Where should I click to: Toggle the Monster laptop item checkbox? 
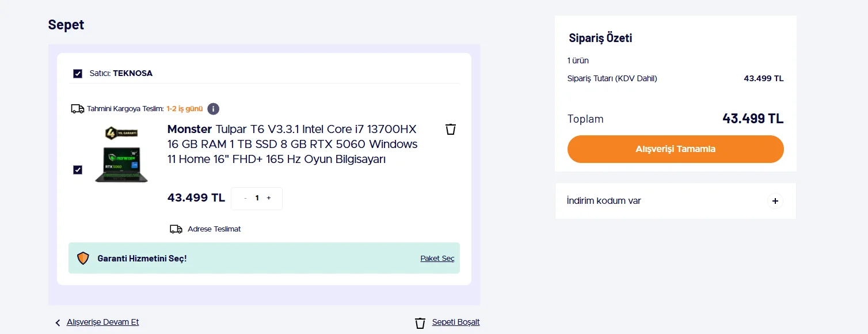78,170
